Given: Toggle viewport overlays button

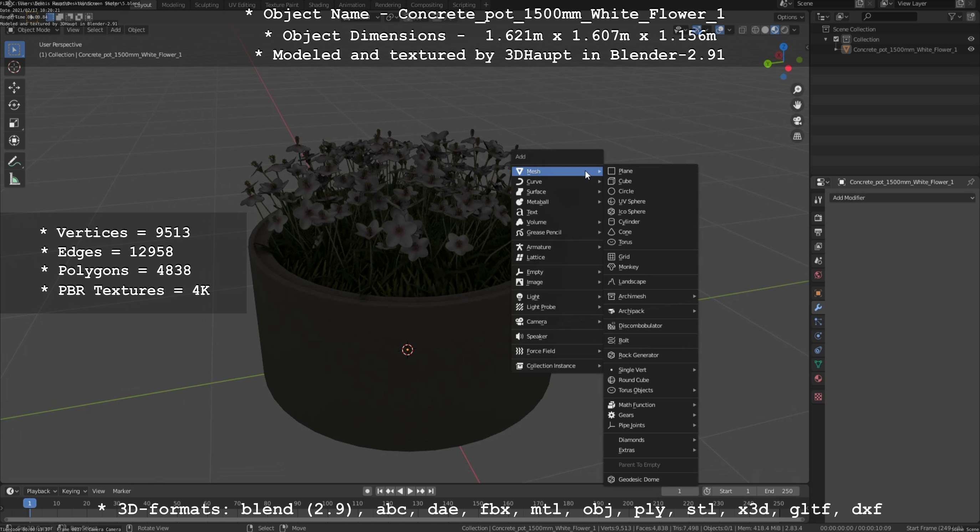Looking at the screenshot, I should pyautogui.click(x=720, y=30).
